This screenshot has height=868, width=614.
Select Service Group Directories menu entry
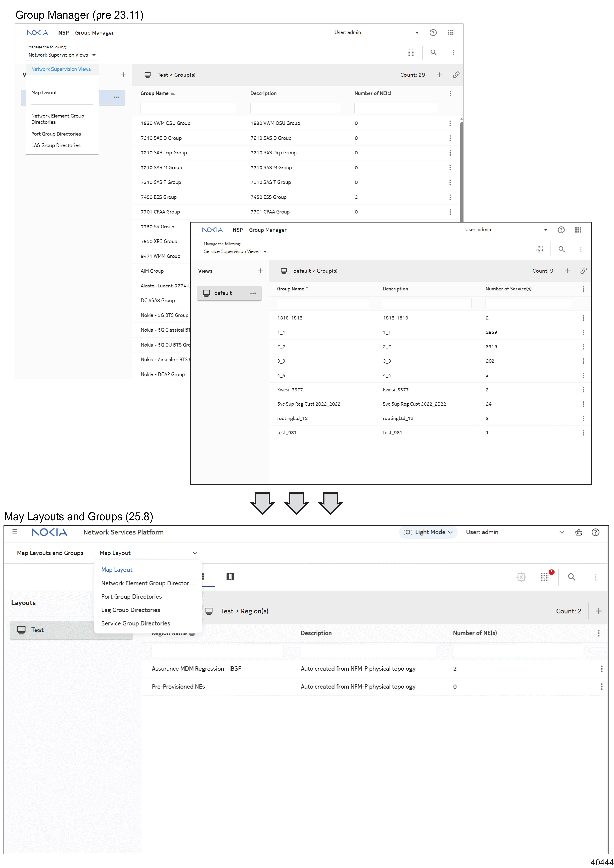(x=135, y=623)
